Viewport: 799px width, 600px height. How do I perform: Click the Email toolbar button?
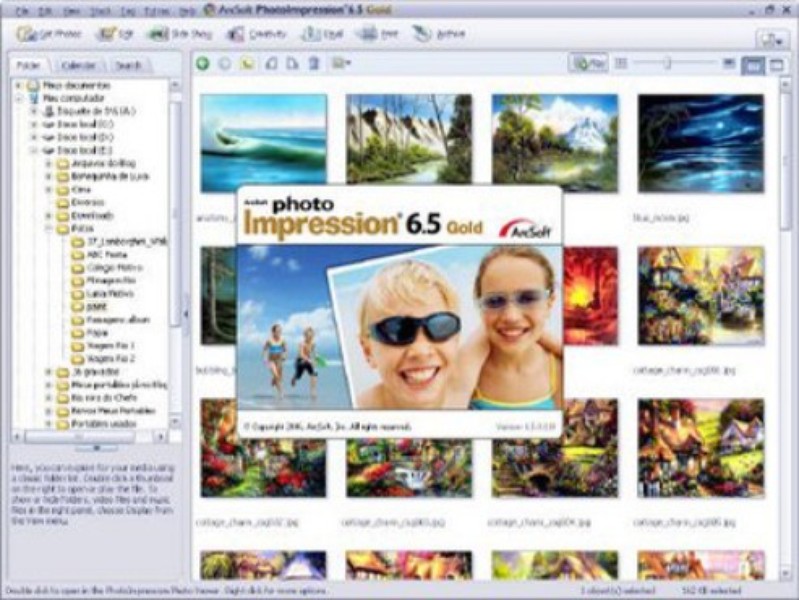[x=323, y=34]
